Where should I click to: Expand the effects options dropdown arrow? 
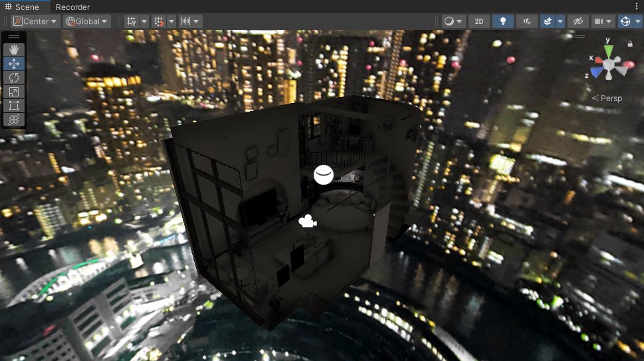(560, 21)
